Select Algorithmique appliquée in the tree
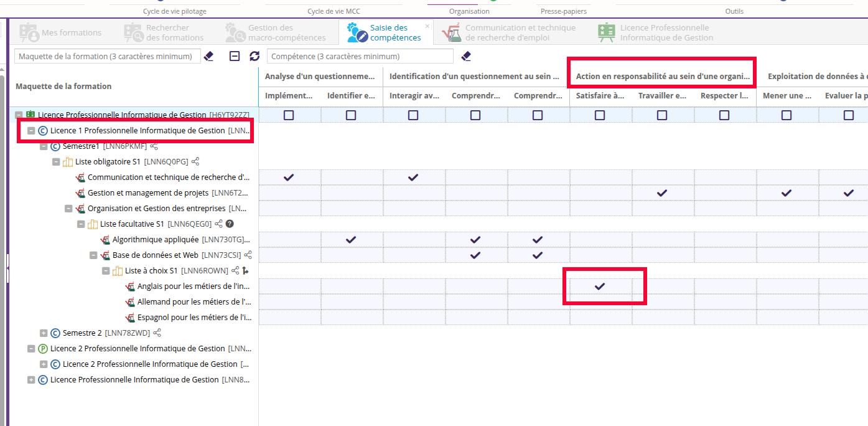 156,240
